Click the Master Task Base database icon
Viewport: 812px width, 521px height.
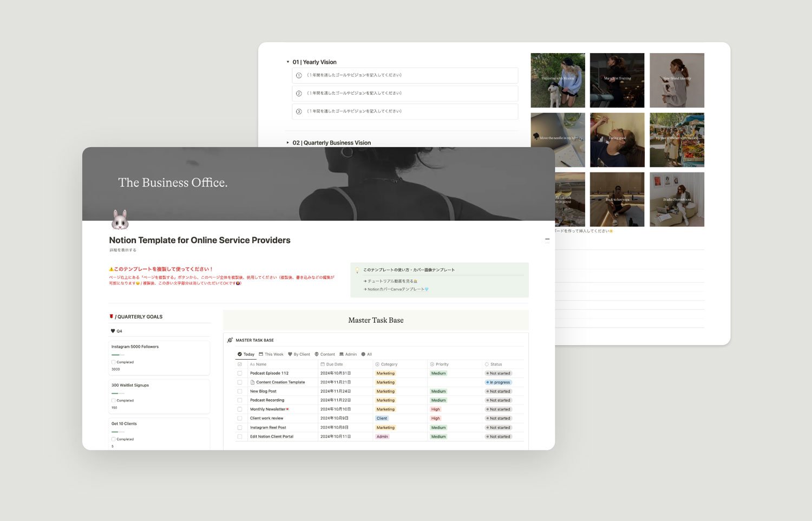(230, 340)
